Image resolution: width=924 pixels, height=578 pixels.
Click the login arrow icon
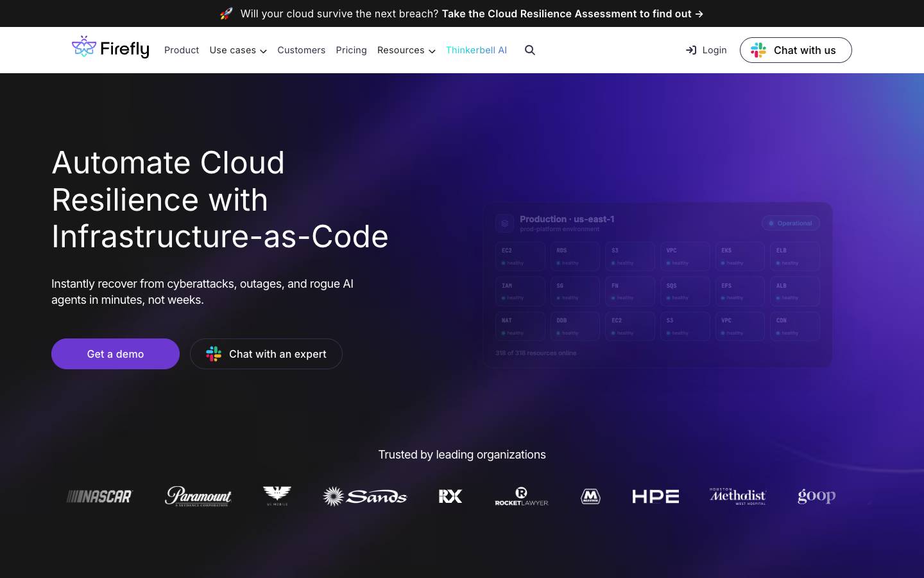click(x=691, y=50)
